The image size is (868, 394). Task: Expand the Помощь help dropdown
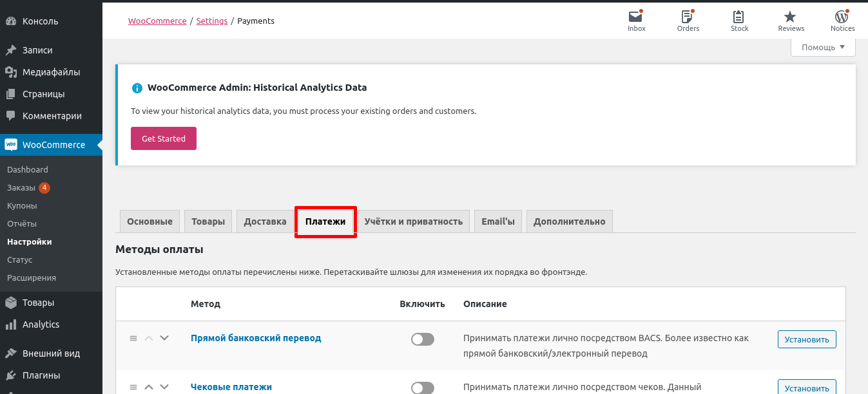(823, 47)
